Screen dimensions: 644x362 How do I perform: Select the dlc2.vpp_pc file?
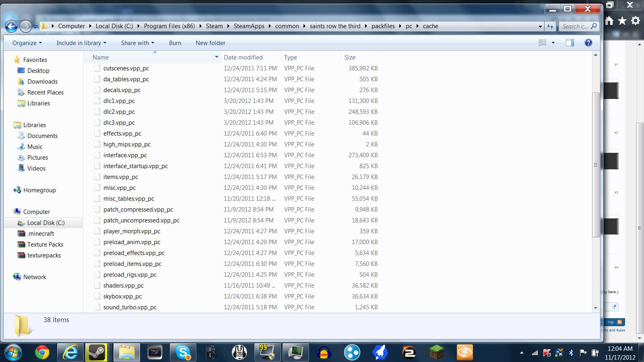pos(119,111)
